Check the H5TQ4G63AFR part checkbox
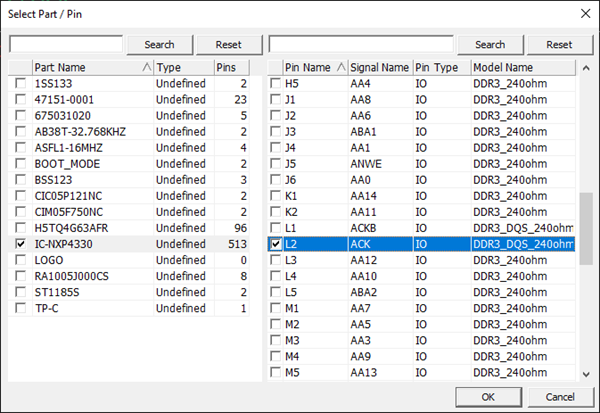The width and height of the screenshot is (600, 413). pos(21,228)
